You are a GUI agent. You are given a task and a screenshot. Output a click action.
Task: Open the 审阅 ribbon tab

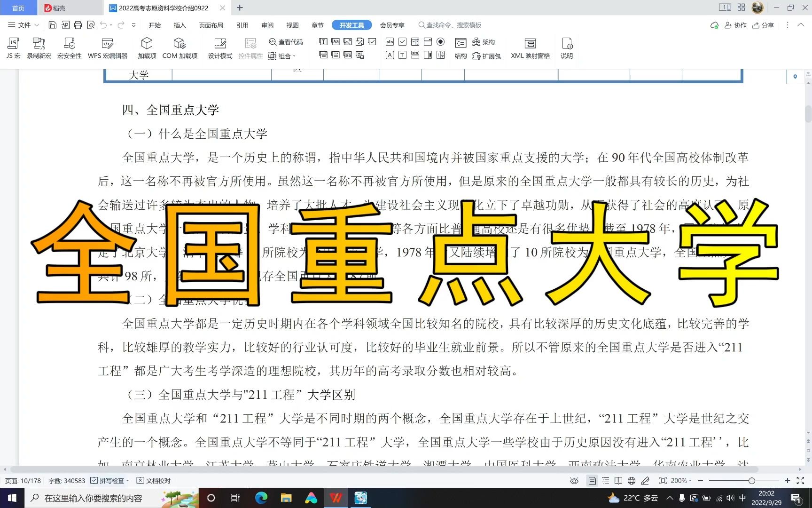(x=267, y=25)
